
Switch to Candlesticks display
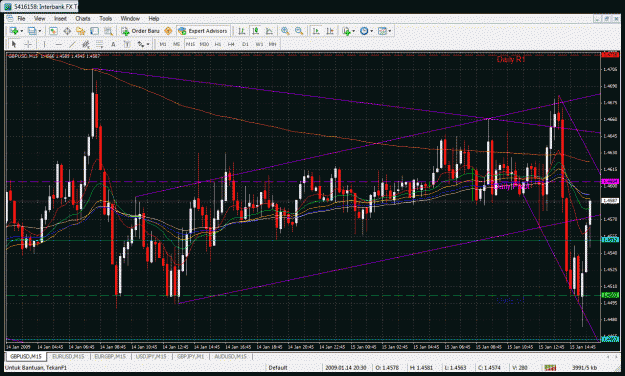pos(256,31)
